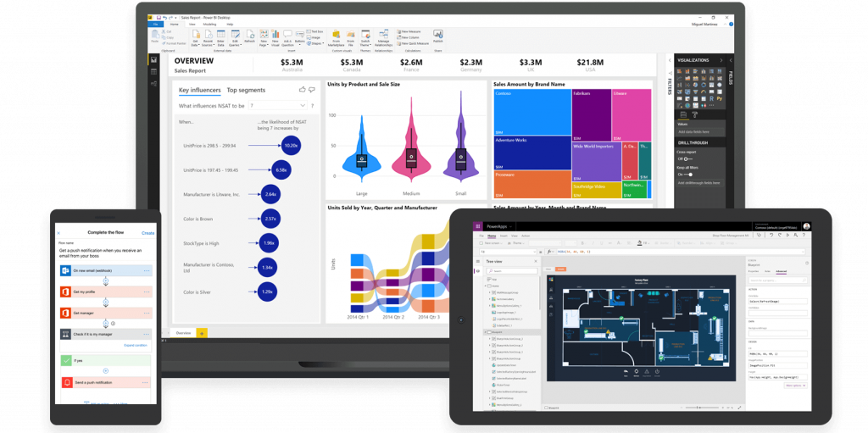Click the Paste icon in Power BI ribbon
This screenshot has height=433, width=868.
coord(155,36)
